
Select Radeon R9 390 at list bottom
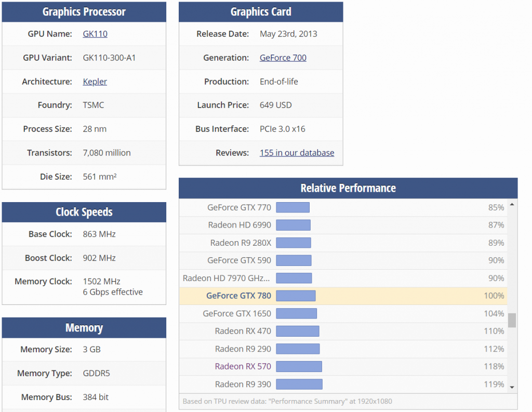click(243, 384)
